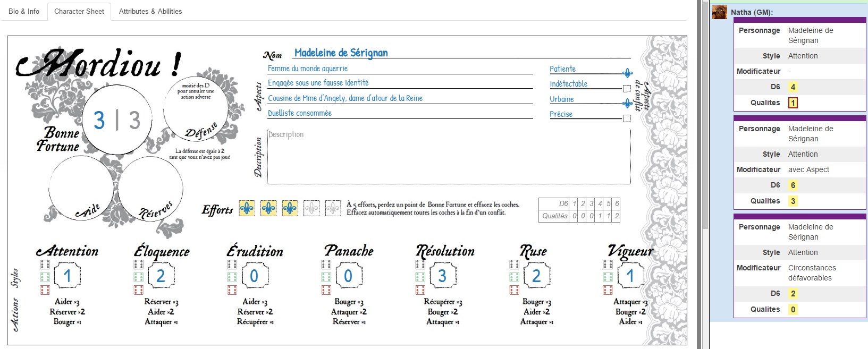Edit the Érudition style value
Screen dimensions: 868x349
click(x=254, y=276)
